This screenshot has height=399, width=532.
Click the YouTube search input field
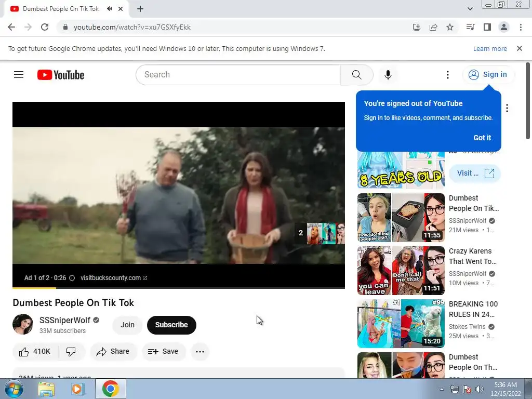pyautogui.click(x=238, y=75)
